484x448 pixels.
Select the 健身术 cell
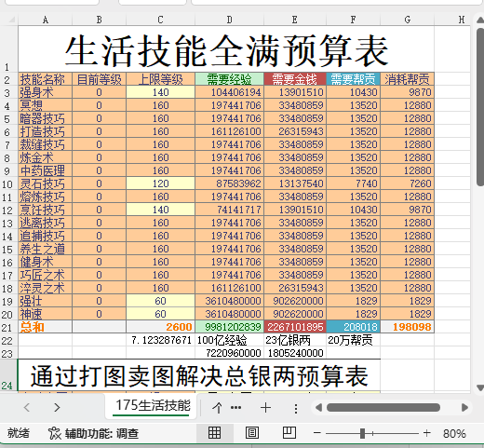(46, 262)
